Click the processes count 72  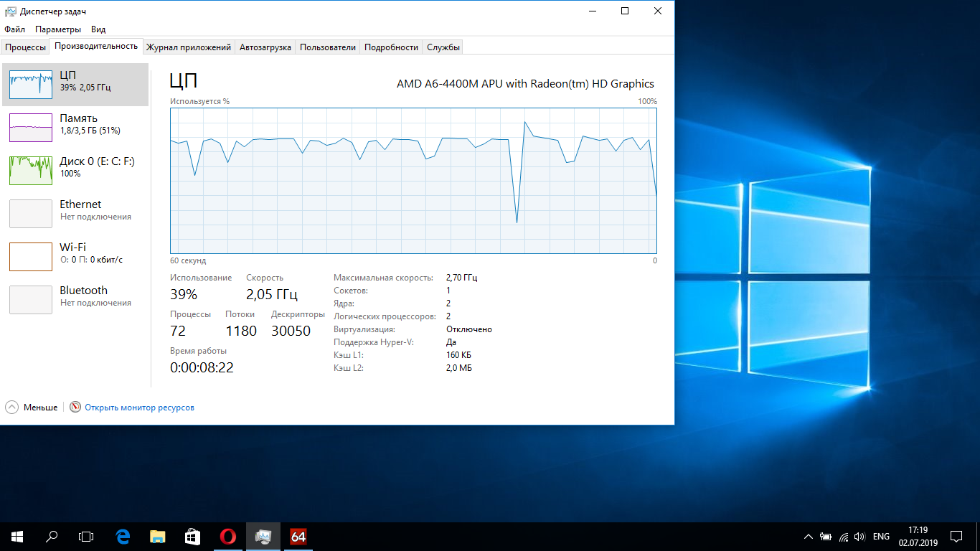[x=178, y=331]
